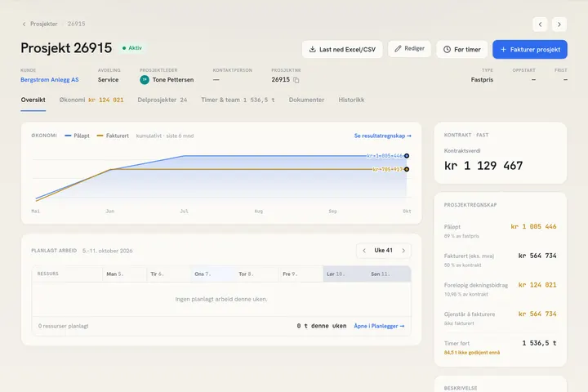Open the Timer & team tab
Screen dimensions: 588x392
click(x=238, y=100)
